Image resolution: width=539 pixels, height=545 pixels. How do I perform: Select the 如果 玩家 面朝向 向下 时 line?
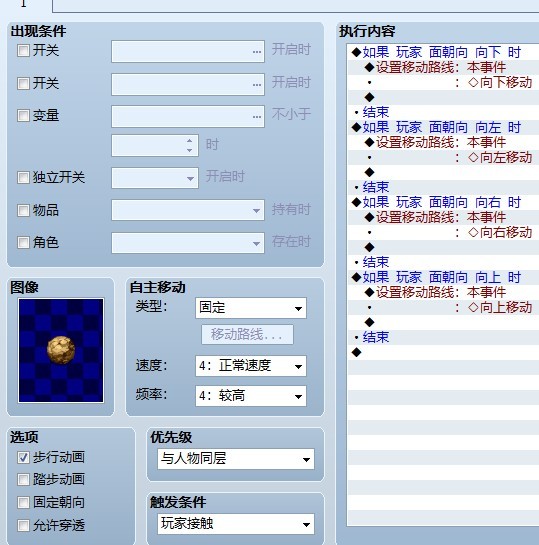443,52
